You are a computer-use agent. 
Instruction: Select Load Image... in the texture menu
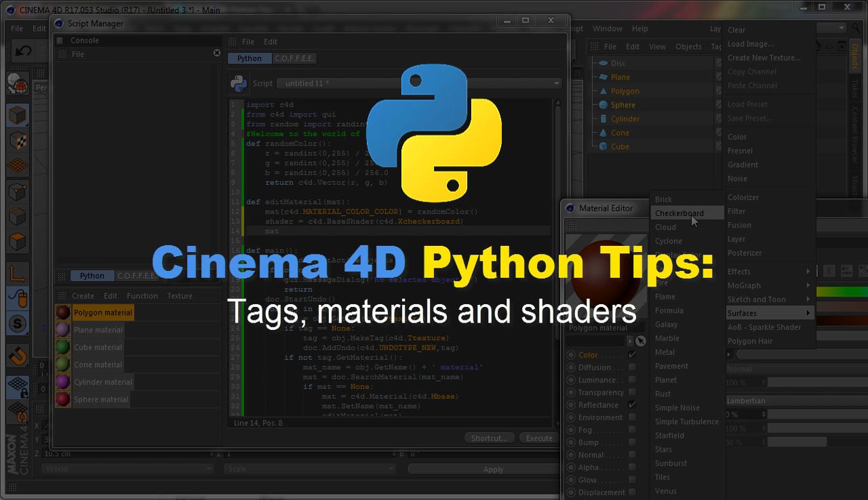click(751, 44)
